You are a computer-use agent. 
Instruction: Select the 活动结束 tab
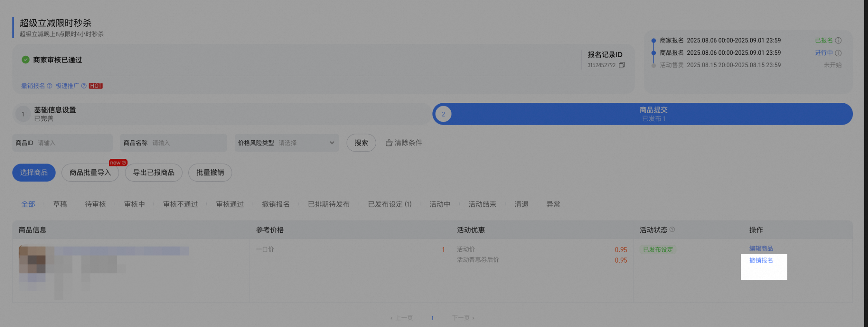click(x=482, y=204)
